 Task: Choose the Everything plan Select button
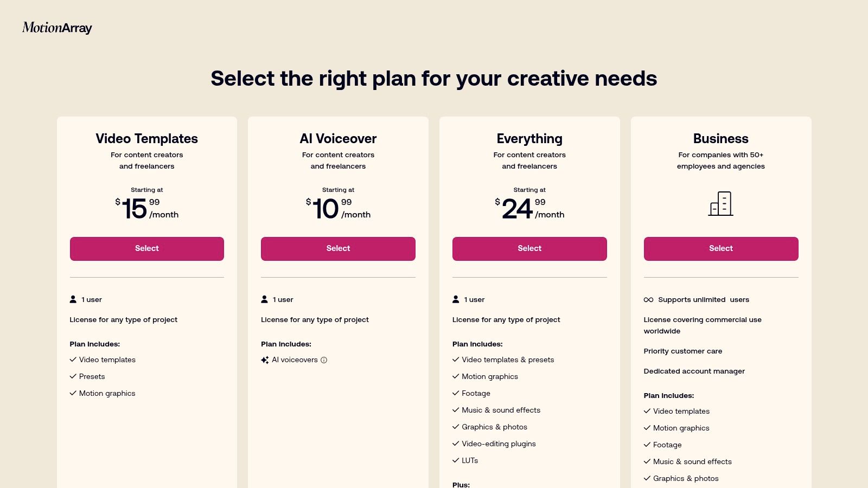(529, 249)
